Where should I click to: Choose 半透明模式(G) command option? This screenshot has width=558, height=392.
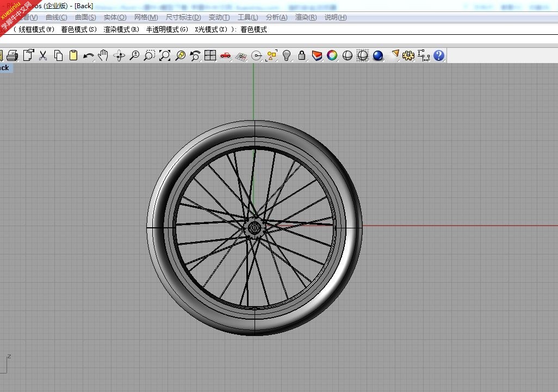(x=167, y=29)
